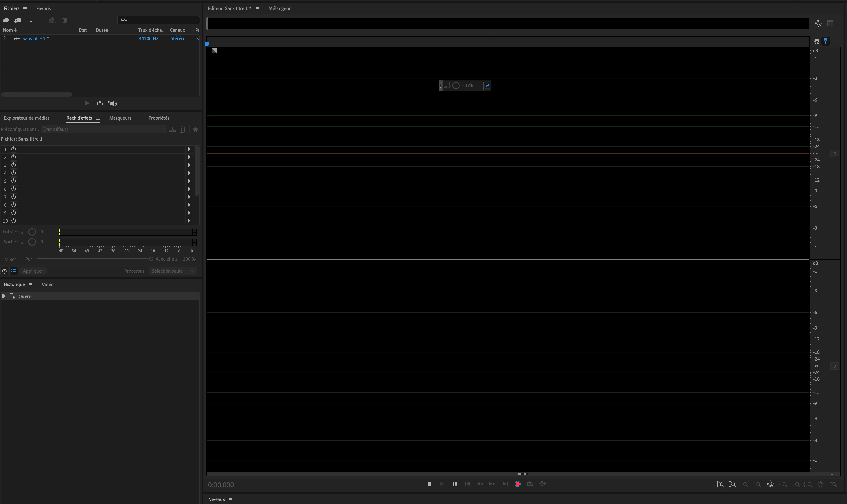
Task: Click the red Record button
Action: click(517, 484)
